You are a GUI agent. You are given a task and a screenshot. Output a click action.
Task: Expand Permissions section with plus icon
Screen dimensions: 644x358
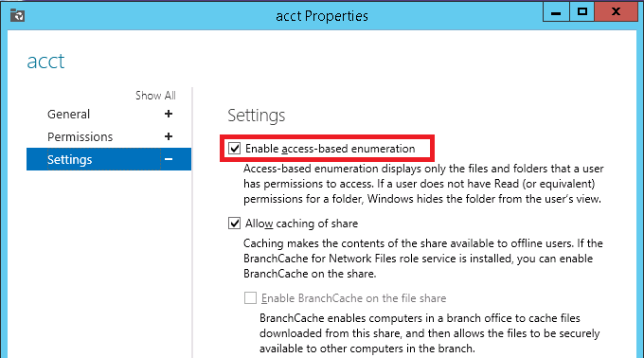click(169, 136)
